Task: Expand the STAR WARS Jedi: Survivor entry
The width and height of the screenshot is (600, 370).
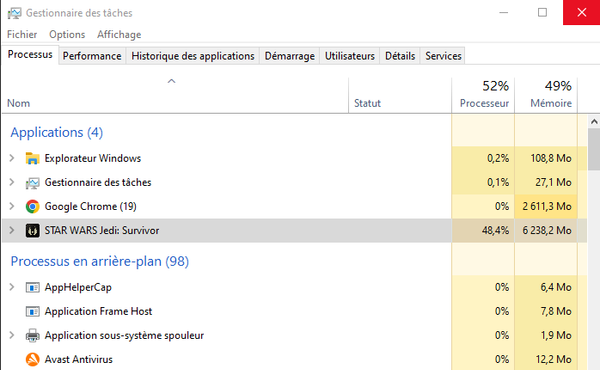Action: point(12,230)
